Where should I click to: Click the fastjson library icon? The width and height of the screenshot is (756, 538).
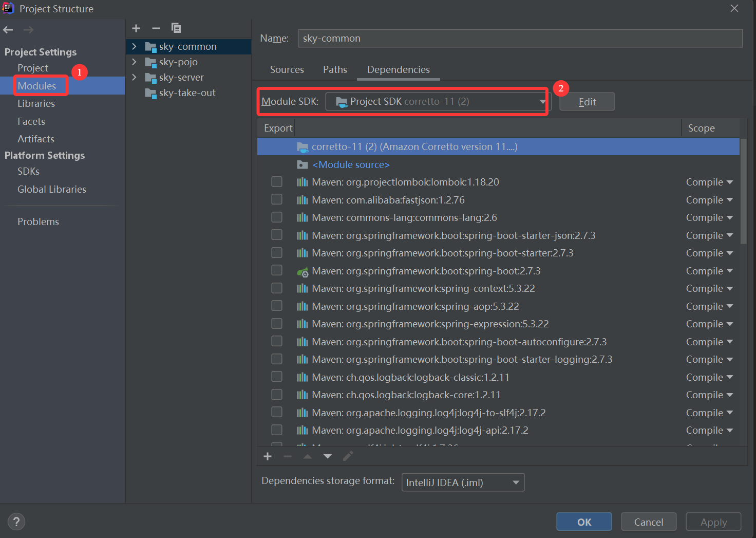click(303, 200)
